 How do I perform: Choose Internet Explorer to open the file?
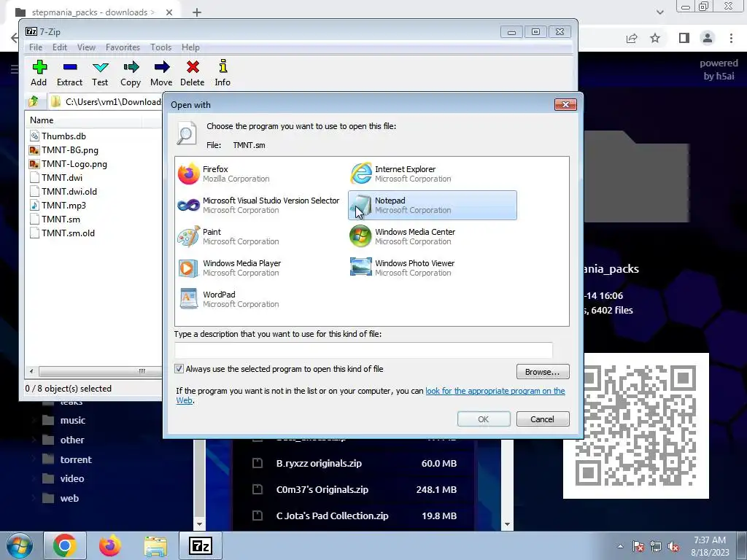(433, 174)
